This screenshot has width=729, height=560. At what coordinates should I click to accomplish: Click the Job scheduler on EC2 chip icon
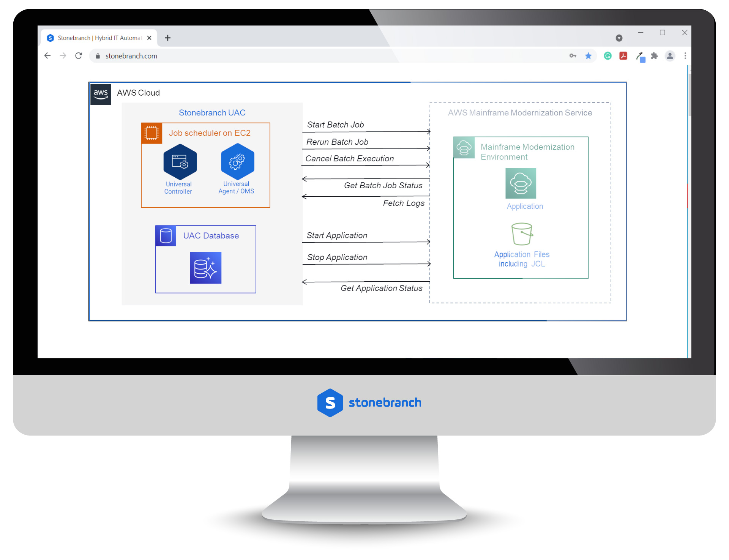coord(152,134)
